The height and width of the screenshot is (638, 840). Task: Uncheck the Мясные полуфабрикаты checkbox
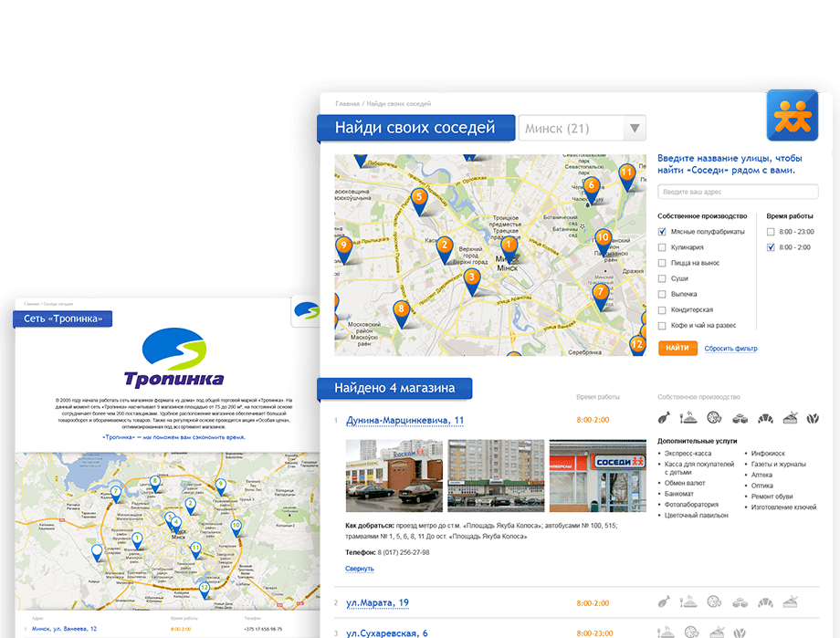click(662, 232)
